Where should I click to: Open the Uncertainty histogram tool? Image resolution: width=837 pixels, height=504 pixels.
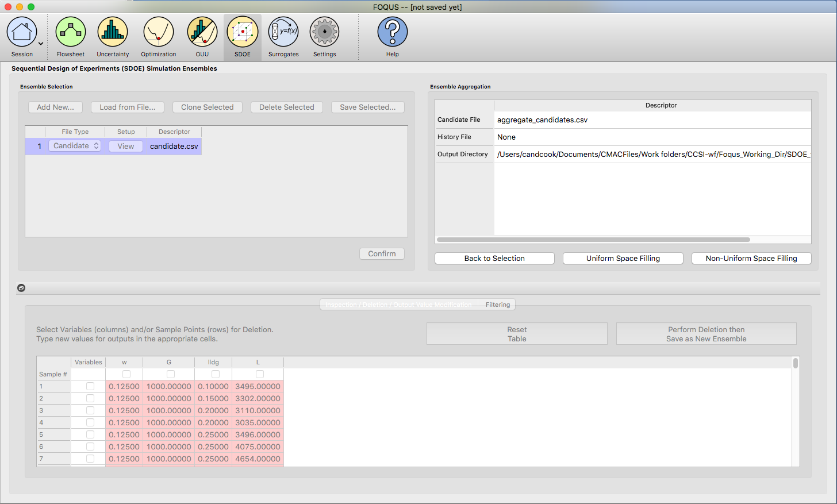point(113,32)
